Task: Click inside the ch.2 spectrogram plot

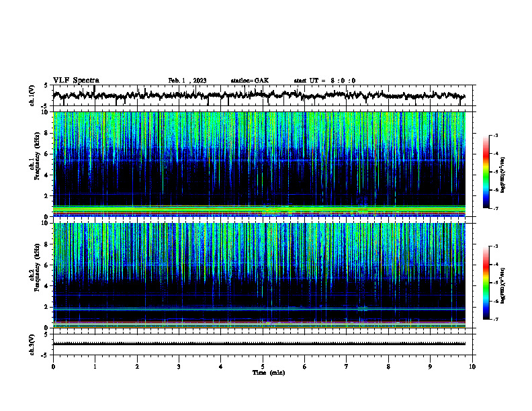Action: (x=259, y=275)
